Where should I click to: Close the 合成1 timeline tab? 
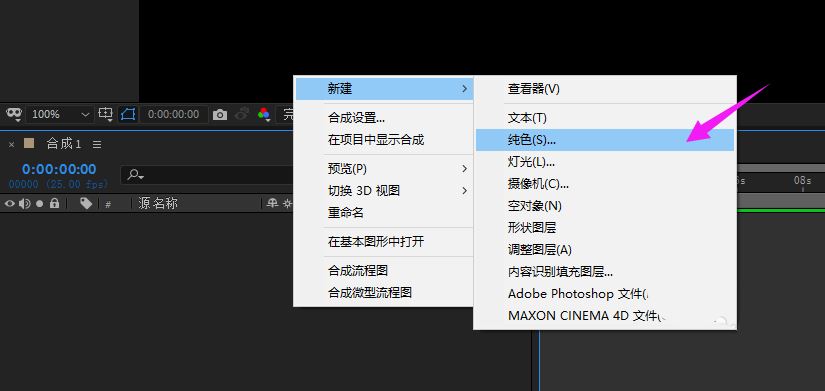(12, 144)
